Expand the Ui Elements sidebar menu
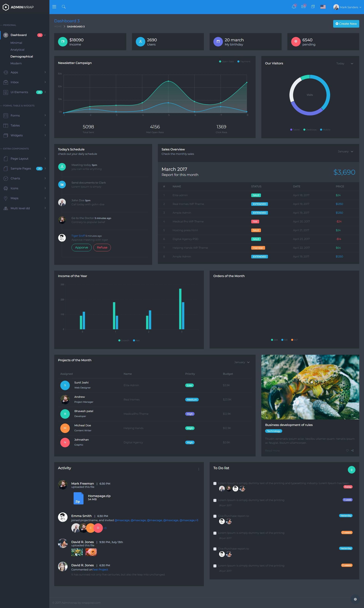 (x=25, y=92)
